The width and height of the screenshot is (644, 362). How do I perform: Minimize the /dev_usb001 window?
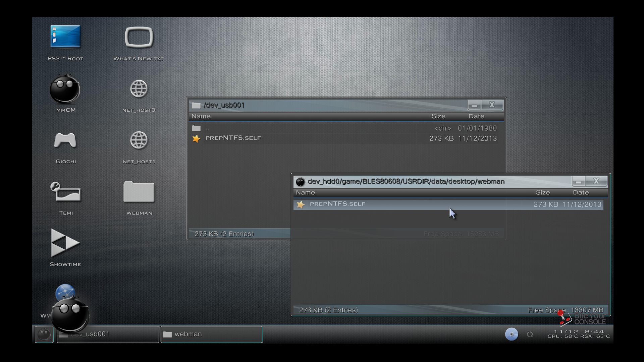click(474, 105)
